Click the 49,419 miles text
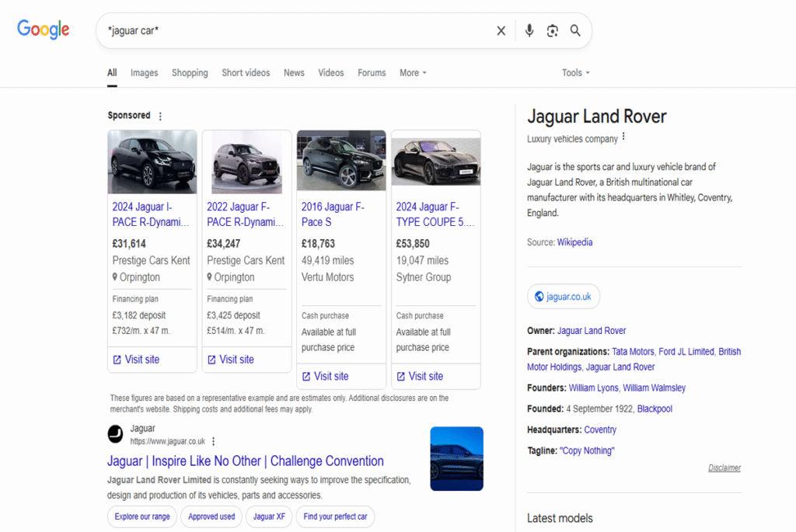Image resolution: width=796 pixels, height=532 pixels. (327, 261)
